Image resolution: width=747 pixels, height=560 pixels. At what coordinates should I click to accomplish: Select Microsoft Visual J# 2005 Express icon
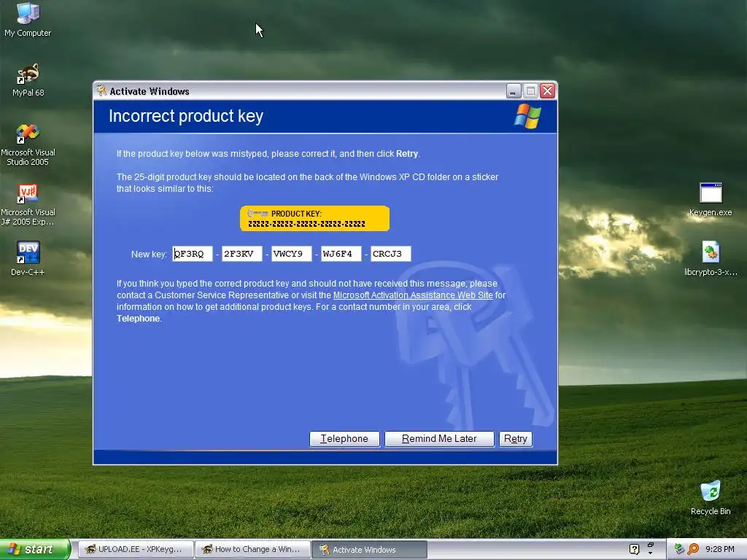coord(28,204)
